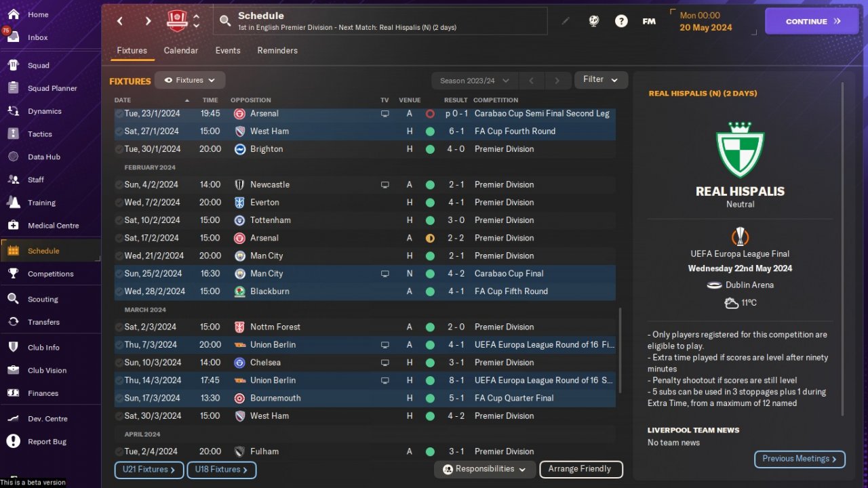The image size is (868, 488).
Task: Click the Tactics sidebar icon
Action: [13, 134]
